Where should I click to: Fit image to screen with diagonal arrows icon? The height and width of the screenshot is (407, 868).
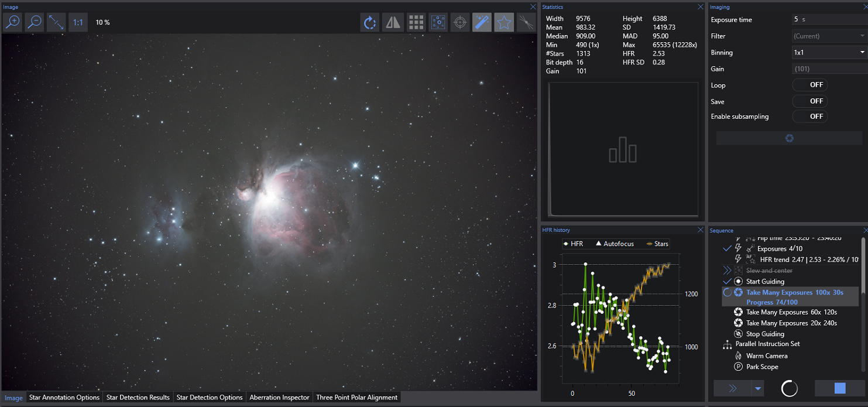point(56,22)
